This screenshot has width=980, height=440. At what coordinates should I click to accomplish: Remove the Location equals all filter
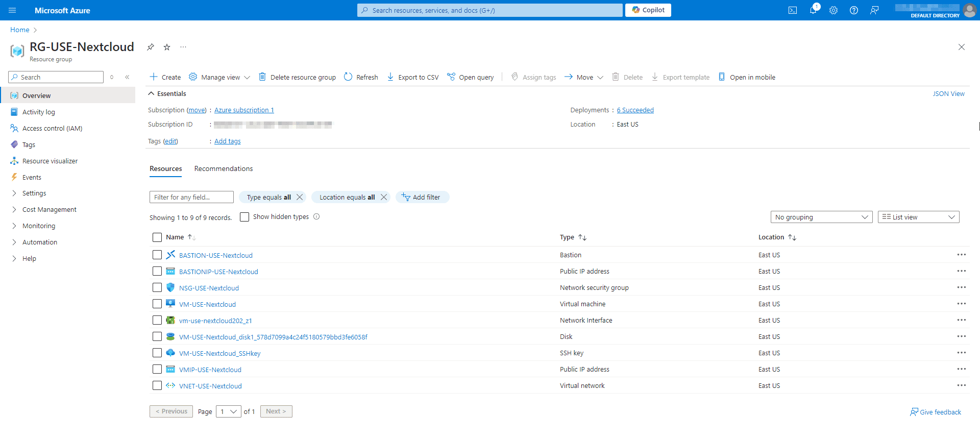(x=384, y=197)
